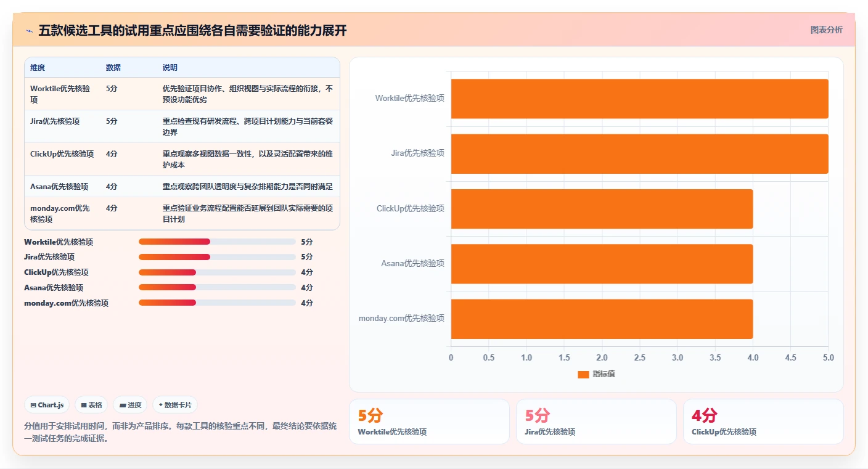
Task: Click the ClickUp优先核验项 chart bar
Action: [602, 208]
